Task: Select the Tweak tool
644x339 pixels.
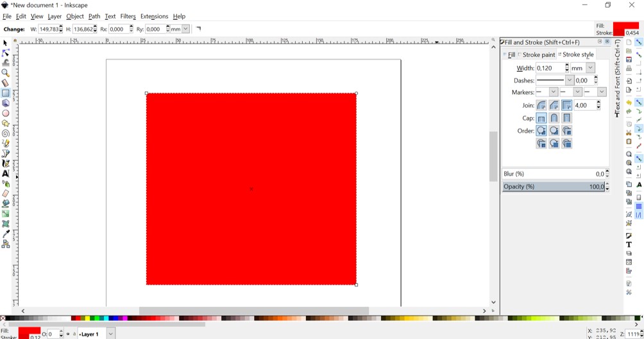Action: [5, 63]
